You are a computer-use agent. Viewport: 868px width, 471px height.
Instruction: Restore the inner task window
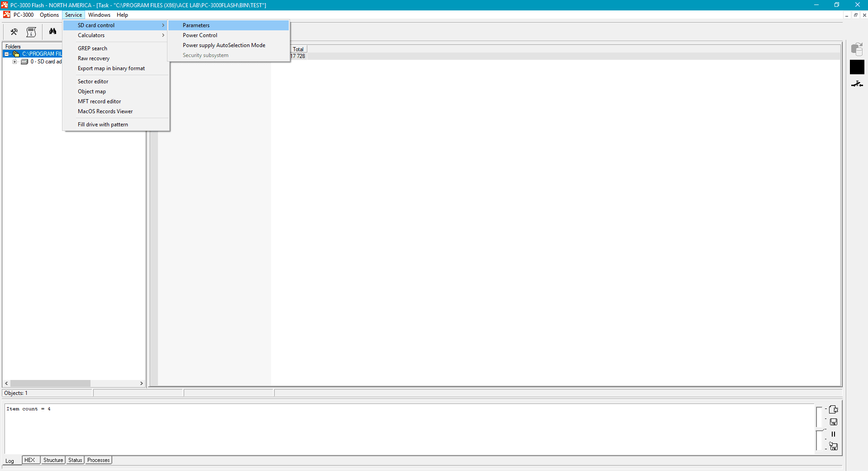[856, 15]
